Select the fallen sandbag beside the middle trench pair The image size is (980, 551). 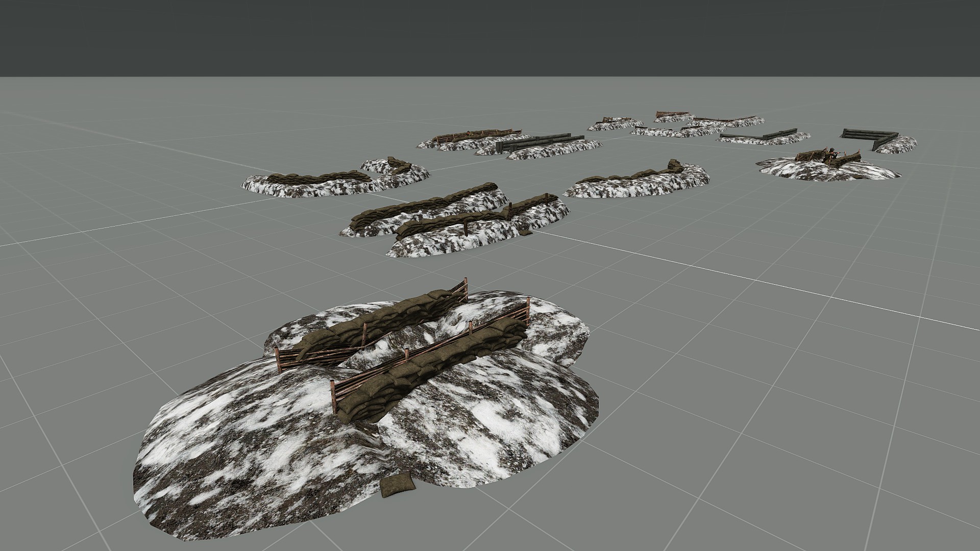pos(526,233)
